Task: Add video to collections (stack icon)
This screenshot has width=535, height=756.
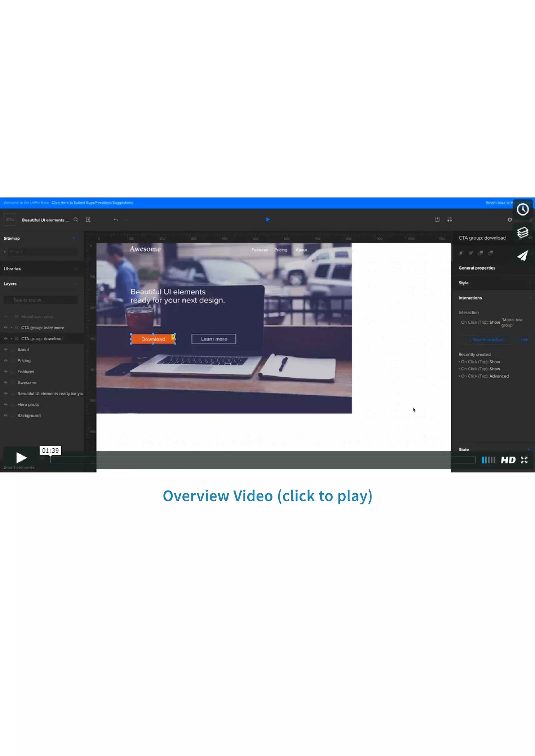Action: pyautogui.click(x=522, y=232)
